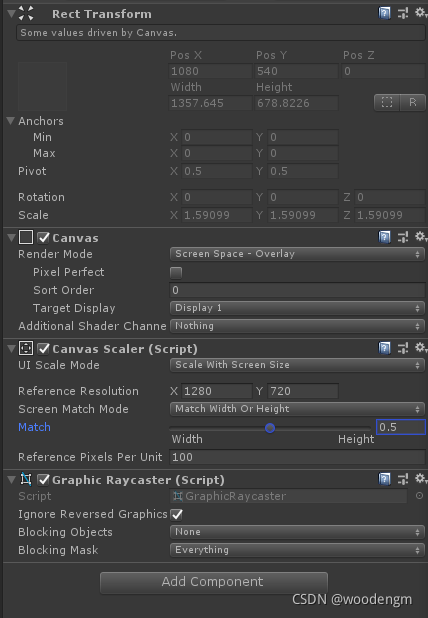Click Reference Resolution Y field 720
428x618 pixels.
tap(303, 391)
